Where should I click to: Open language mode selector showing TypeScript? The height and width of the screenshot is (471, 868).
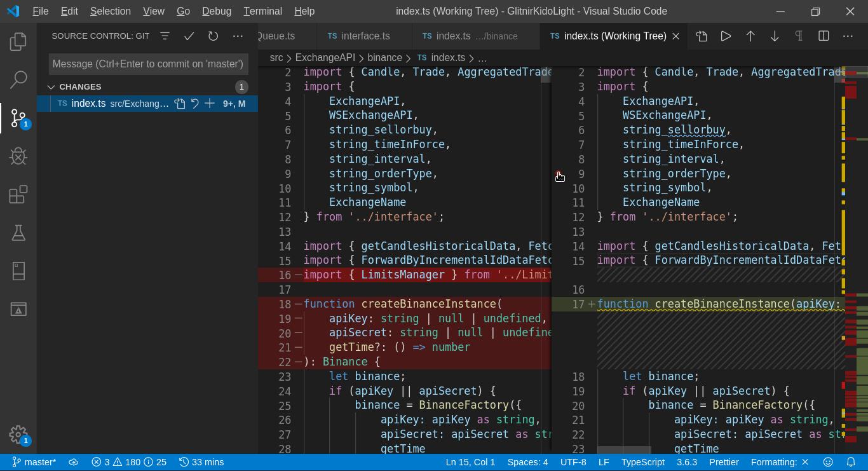(642, 462)
